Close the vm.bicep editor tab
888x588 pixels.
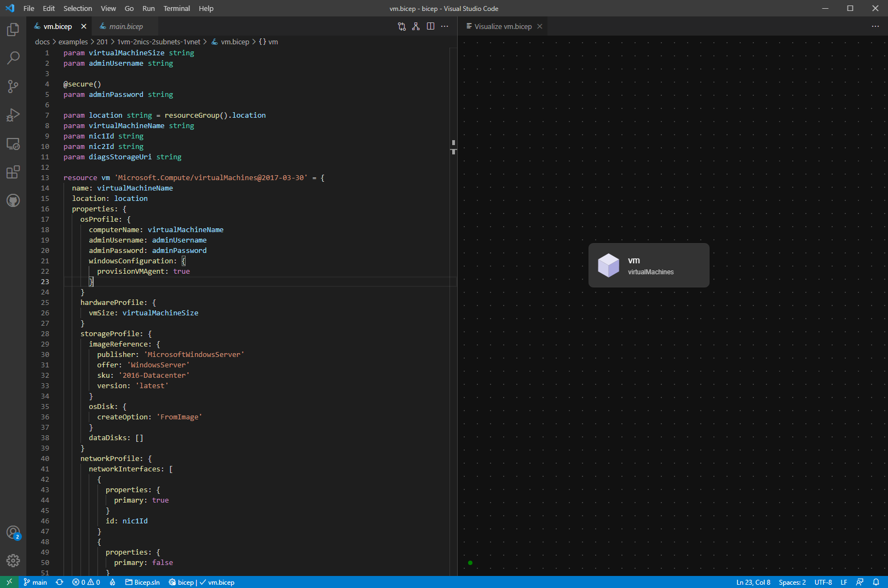pyautogui.click(x=84, y=26)
